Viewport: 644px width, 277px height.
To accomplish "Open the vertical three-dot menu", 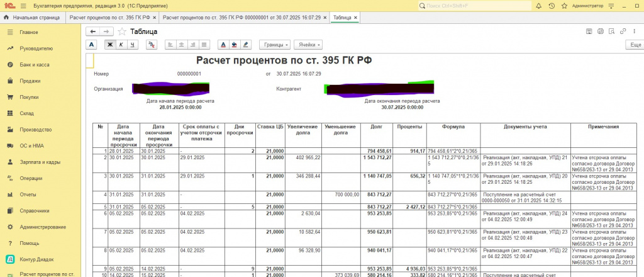I will [x=634, y=31].
